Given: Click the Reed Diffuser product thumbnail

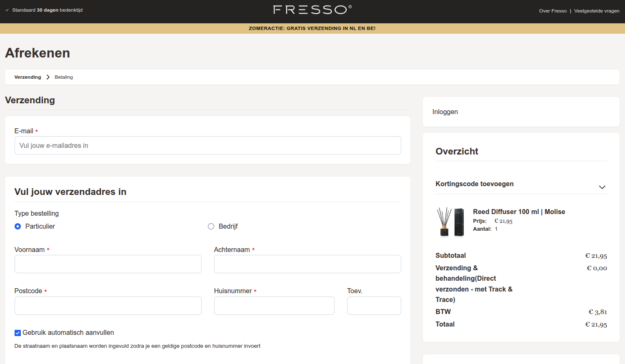Looking at the screenshot, I should [451, 222].
